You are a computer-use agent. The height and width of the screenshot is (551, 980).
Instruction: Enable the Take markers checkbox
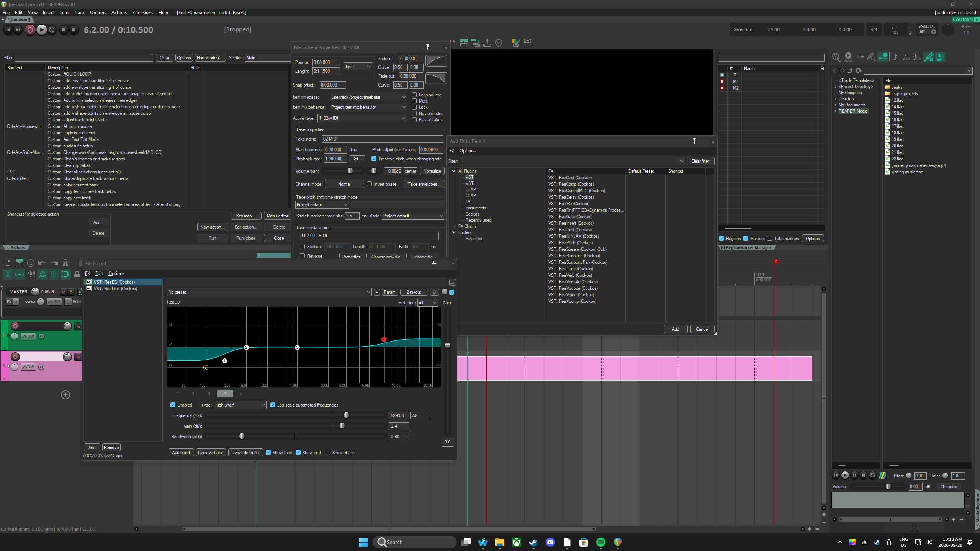770,239
